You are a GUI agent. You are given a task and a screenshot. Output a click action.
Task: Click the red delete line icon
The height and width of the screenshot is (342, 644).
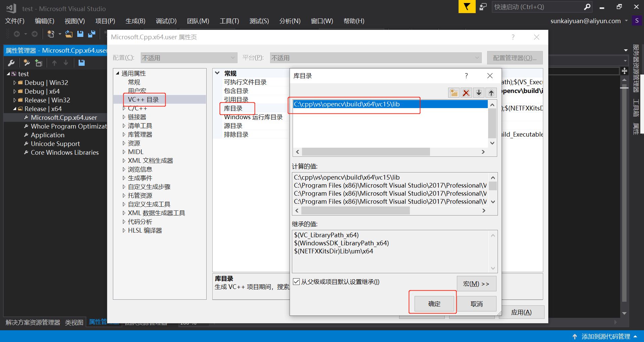(466, 93)
